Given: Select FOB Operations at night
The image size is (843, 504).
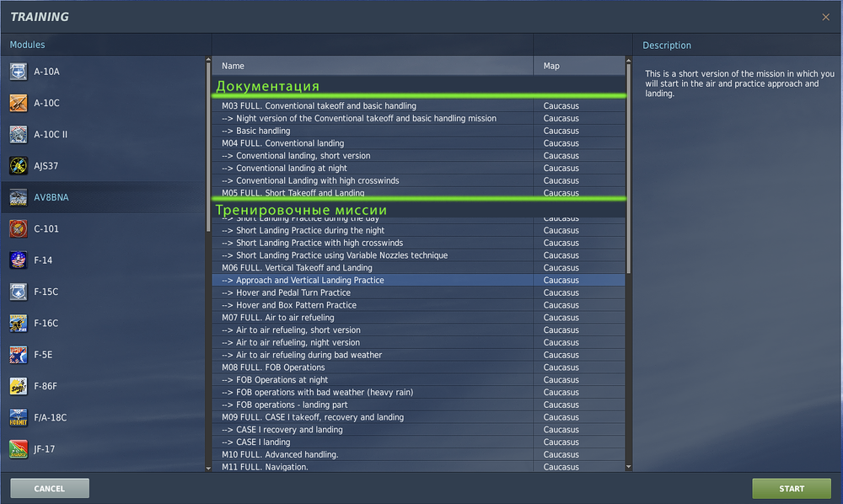Looking at the screenshot, I should pos(418,379).
